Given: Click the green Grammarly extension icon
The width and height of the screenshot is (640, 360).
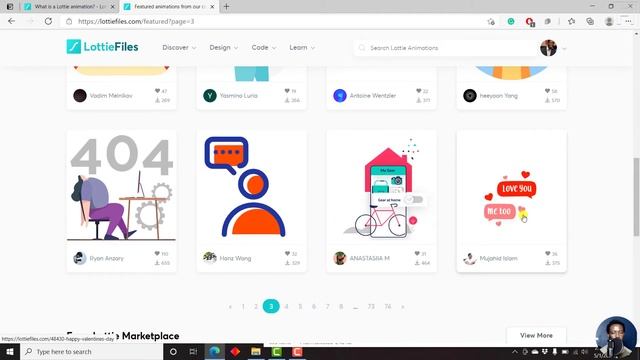Looking at the screenshot, I should click(x=511, y=22).
